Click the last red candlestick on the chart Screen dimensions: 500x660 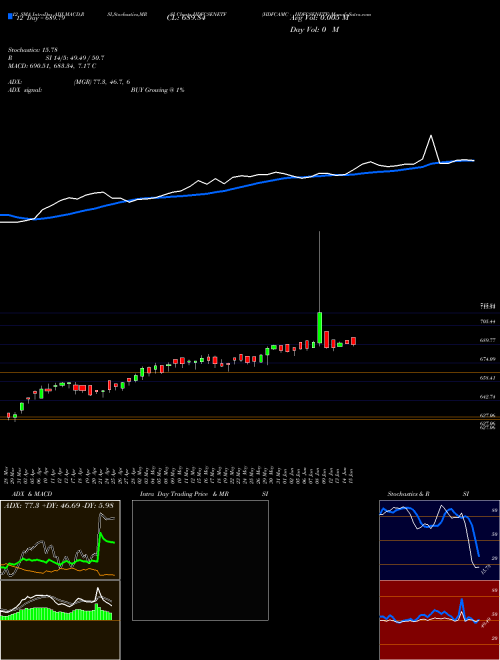tap(354, 341)
